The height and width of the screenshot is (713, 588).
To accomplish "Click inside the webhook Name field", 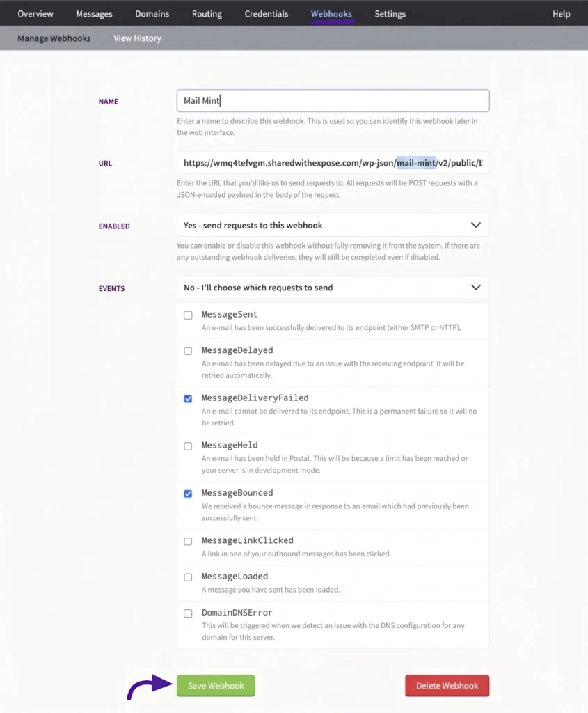I will pos(332,100).
